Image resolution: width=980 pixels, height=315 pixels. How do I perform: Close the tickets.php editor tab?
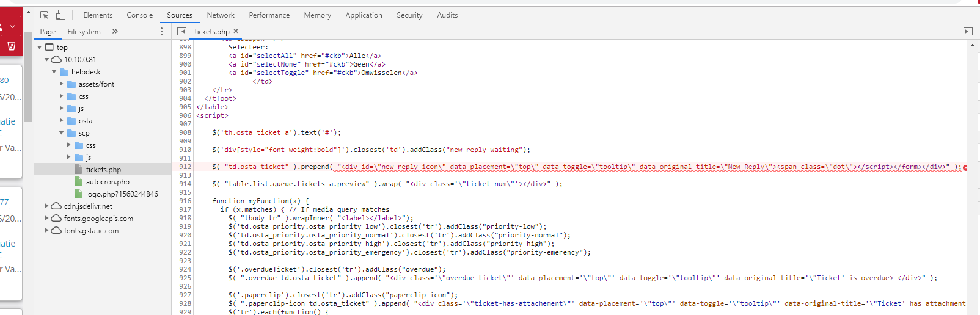pyautogui.click(x=236, y=31)
